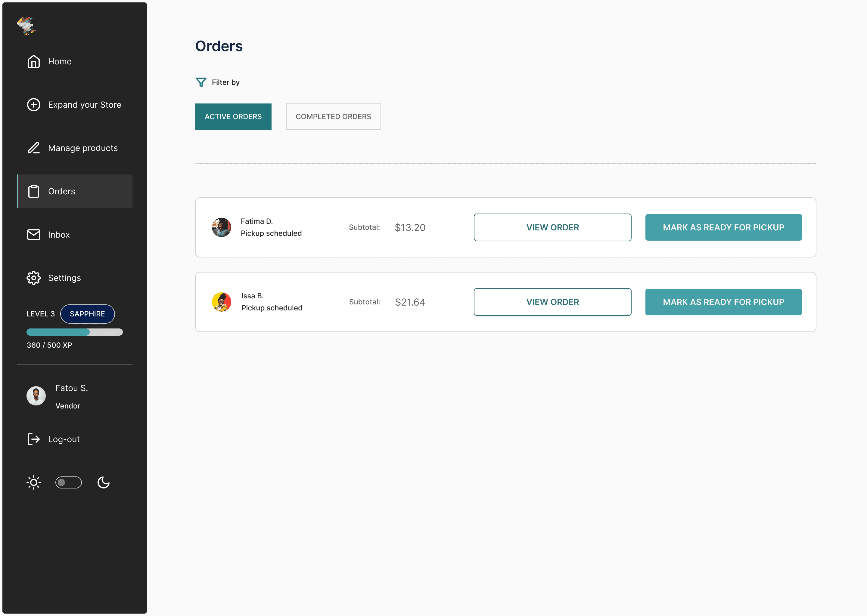View Fatima D.'s order
This screenshot has height=616, width=867.
(552, 227)
